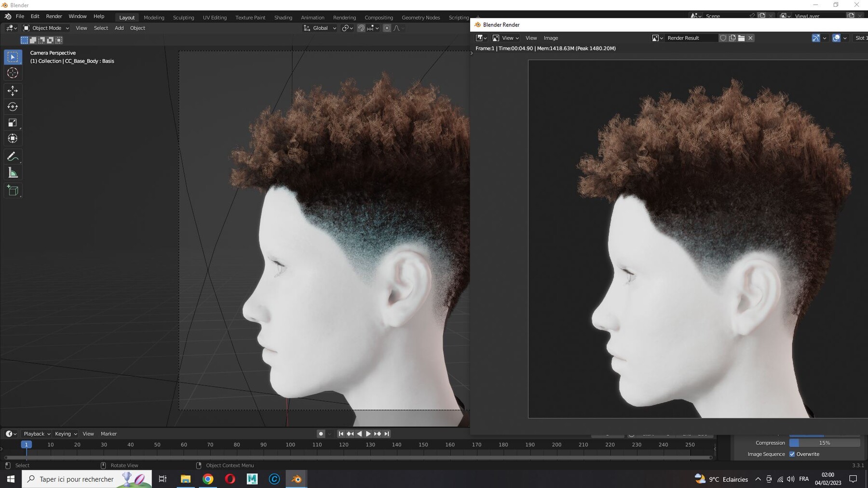868x488 pixels.
Task: Switch to Geometry Nodes workspace tab
Action: (420, 17)
